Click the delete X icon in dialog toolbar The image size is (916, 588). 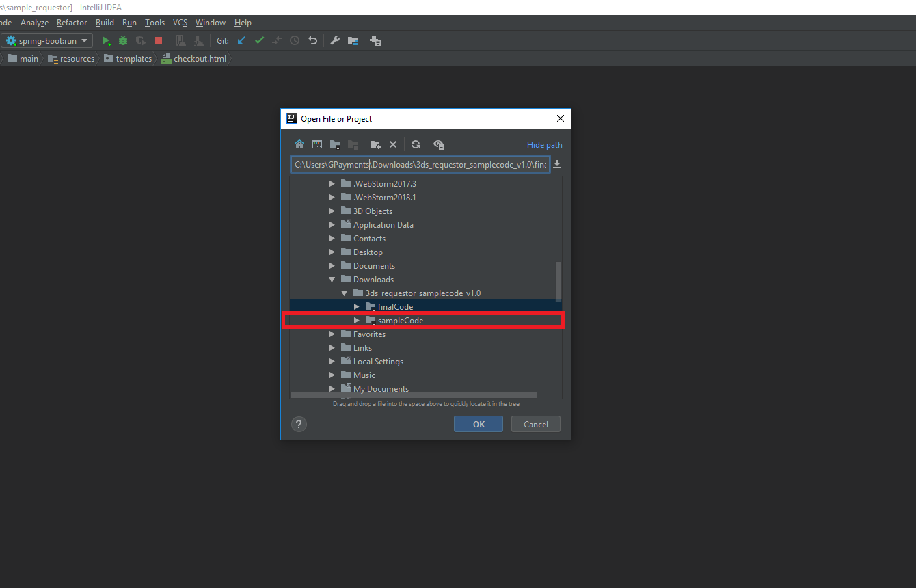point(393,144)
